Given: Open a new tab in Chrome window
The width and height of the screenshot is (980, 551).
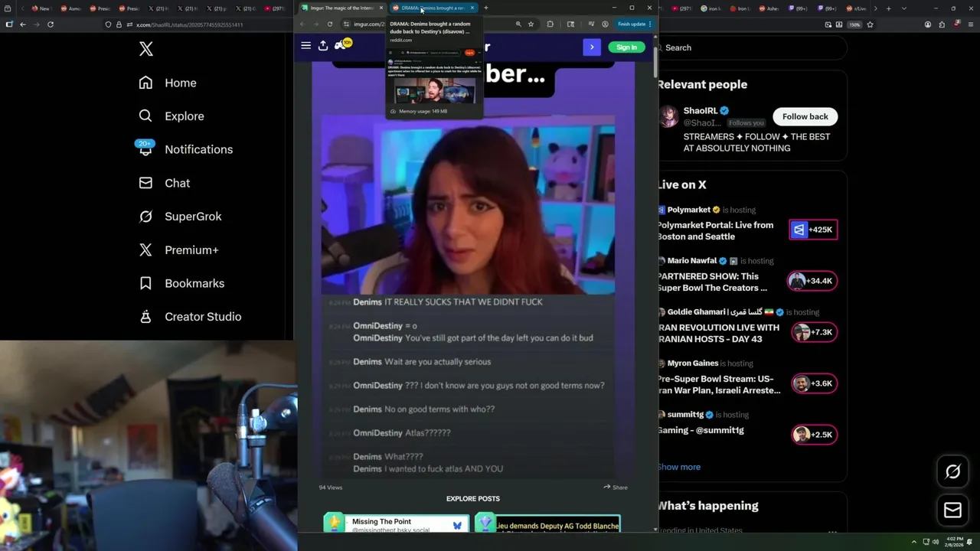Looking at the screenshot, I should point(485,8).
